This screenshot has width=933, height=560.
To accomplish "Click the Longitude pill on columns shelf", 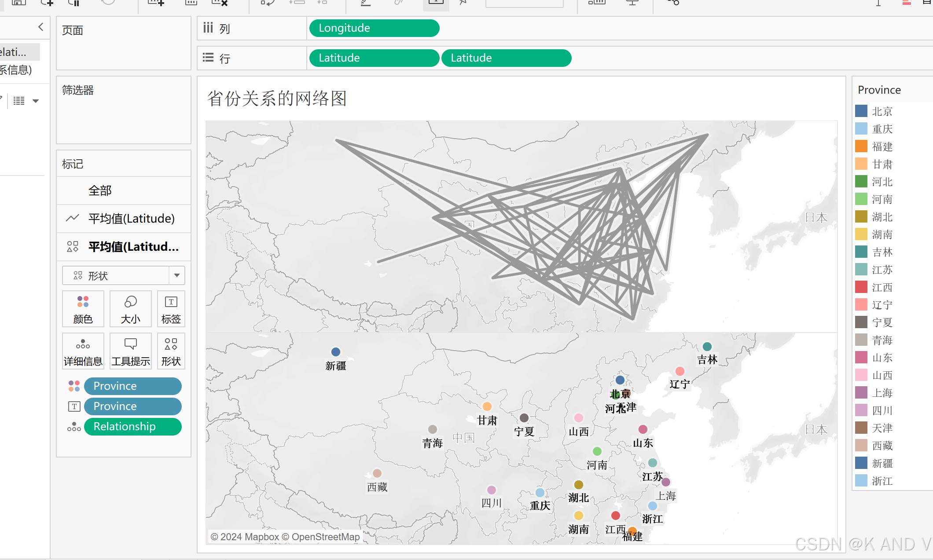I will click(x=374, y=28).
